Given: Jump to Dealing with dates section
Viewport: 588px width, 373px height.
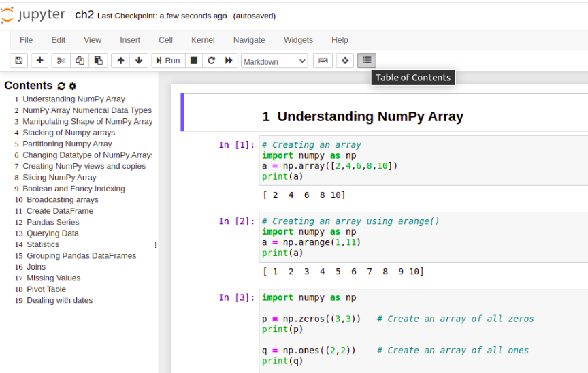Looking at the screenshot, I should [x=60, y=301].
